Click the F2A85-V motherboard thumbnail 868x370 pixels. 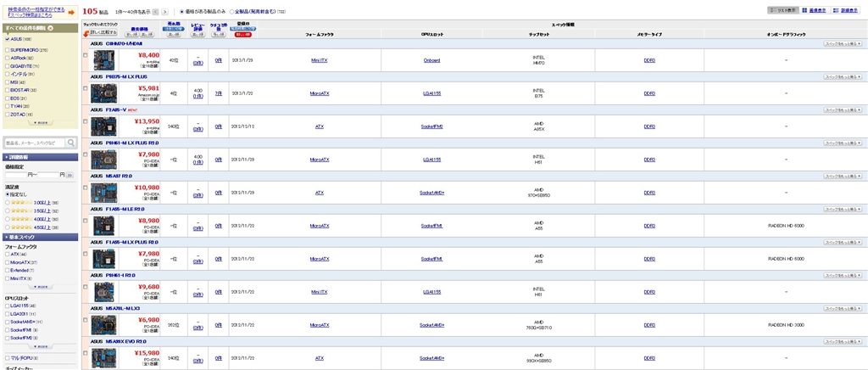click(x=104, y=126)
